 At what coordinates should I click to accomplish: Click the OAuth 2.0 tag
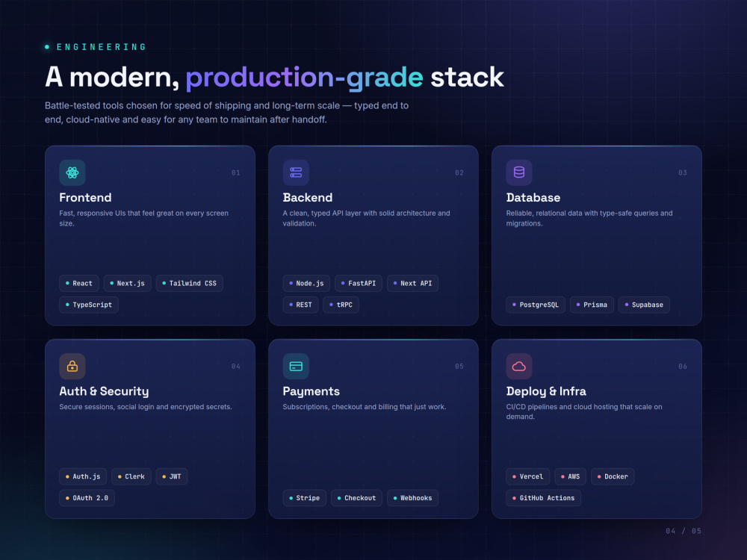[87, 498]
